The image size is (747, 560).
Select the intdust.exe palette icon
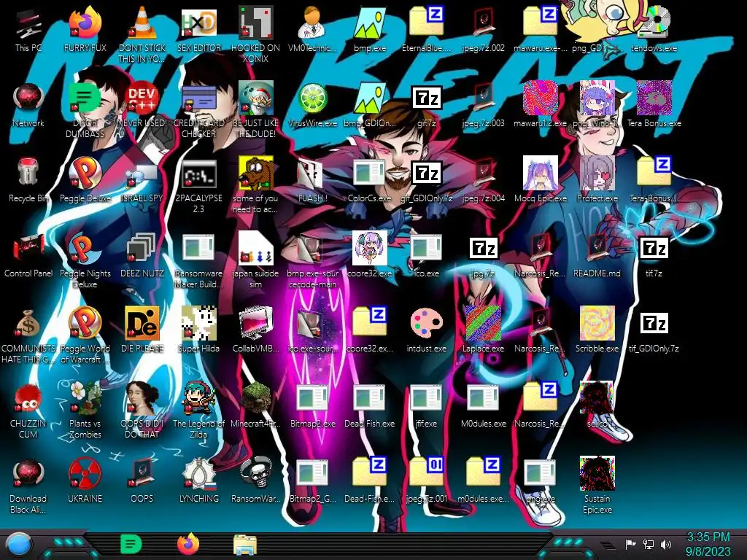click(x=426, y=330)
